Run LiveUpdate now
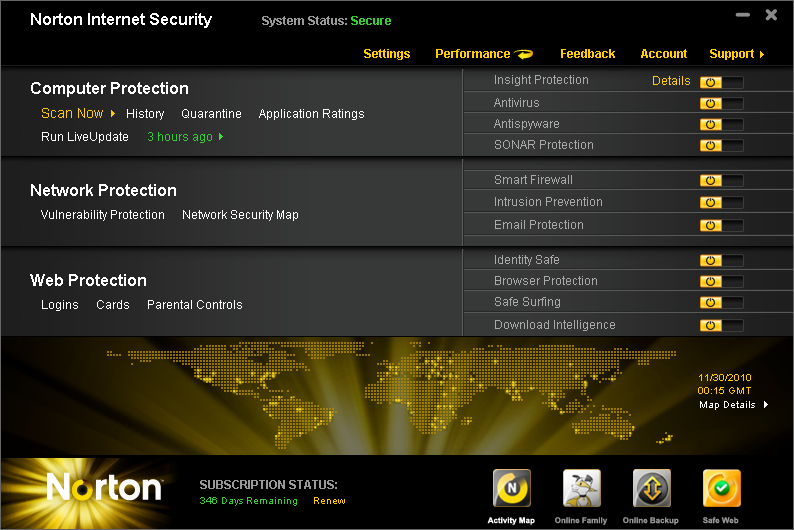The height and width of the screenshot is (530, 794). point(85,137)
